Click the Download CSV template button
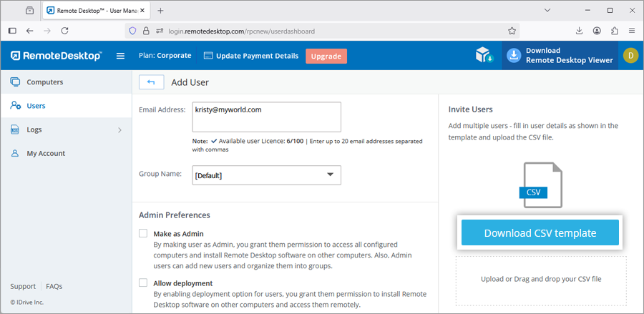Screen dimensions: 644x314 coord(540,233)
